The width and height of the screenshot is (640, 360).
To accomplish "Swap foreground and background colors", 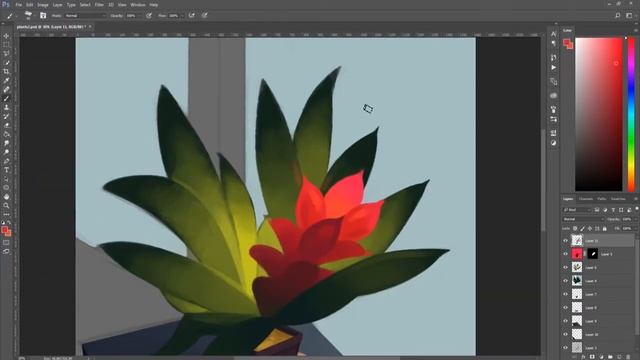I will pos(9,223).
